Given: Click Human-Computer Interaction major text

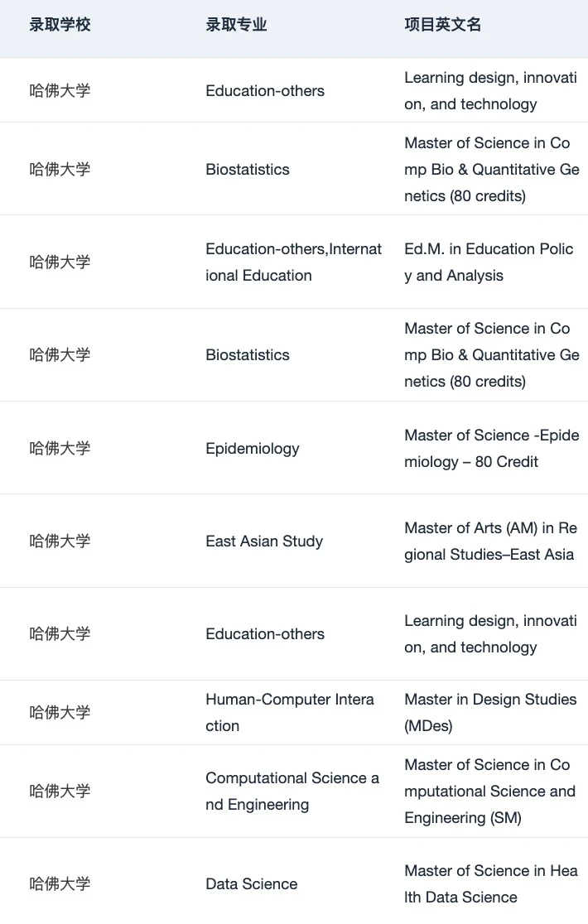Looking at the screenshot, I should tap(290, 712).
